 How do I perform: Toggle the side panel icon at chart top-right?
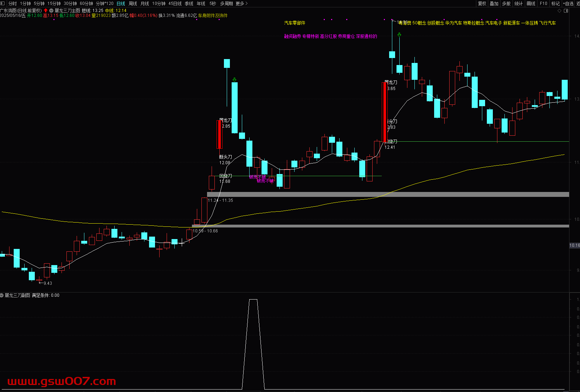click(566, 11)
